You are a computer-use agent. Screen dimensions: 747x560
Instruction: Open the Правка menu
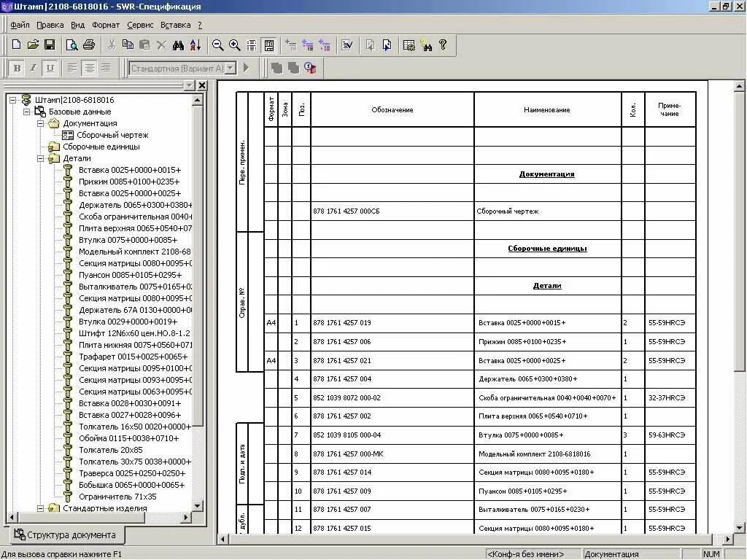click(50, 25)
